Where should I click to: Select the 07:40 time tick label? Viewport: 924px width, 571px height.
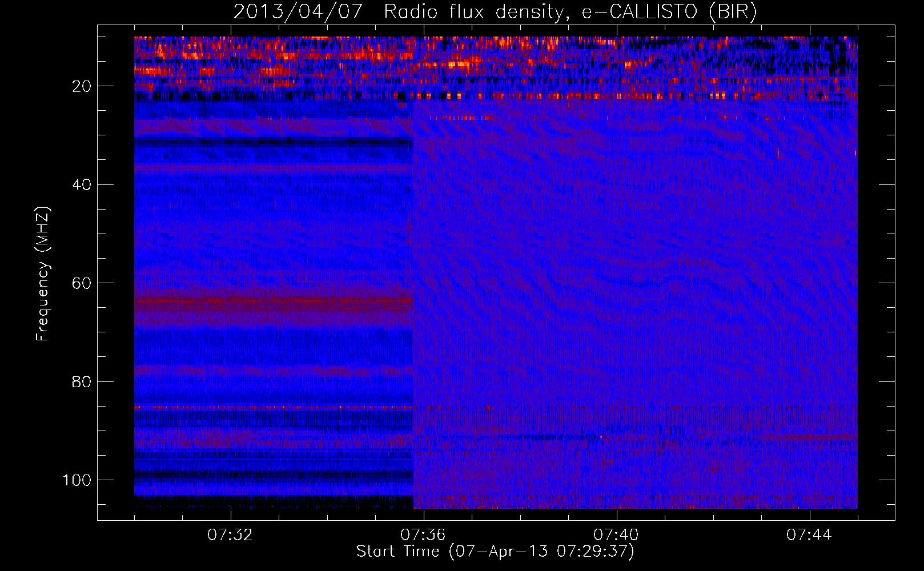616,535
